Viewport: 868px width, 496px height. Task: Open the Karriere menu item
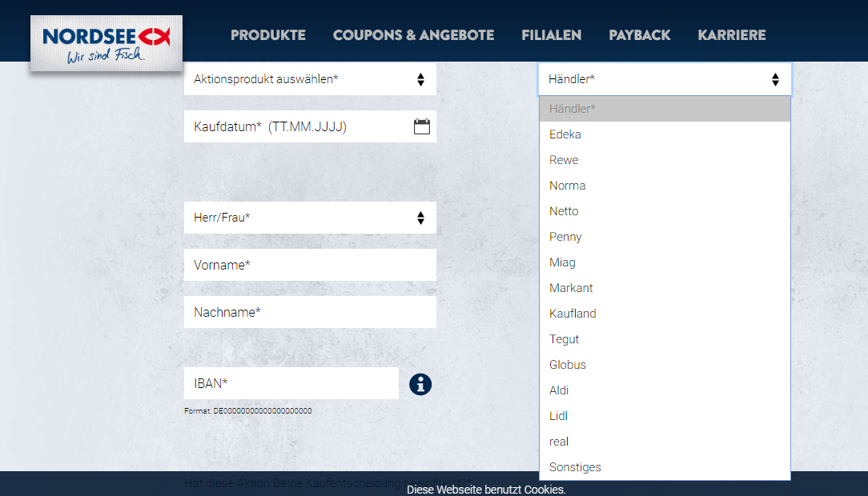click(x=732, y=35)
